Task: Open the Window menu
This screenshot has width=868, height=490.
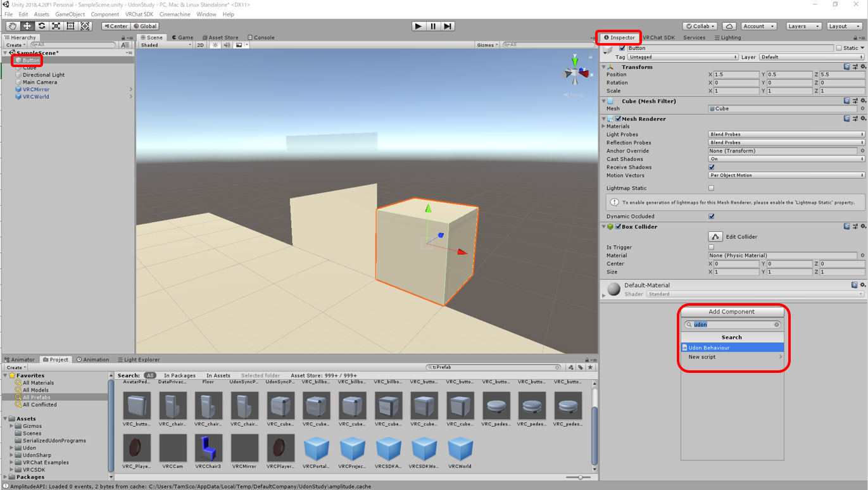Action: (206, 14)
